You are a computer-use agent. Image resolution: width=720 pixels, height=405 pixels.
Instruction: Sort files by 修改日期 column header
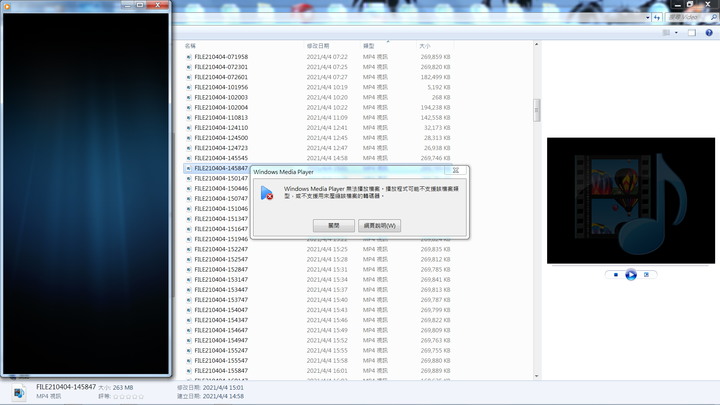[x=318, y=46]
